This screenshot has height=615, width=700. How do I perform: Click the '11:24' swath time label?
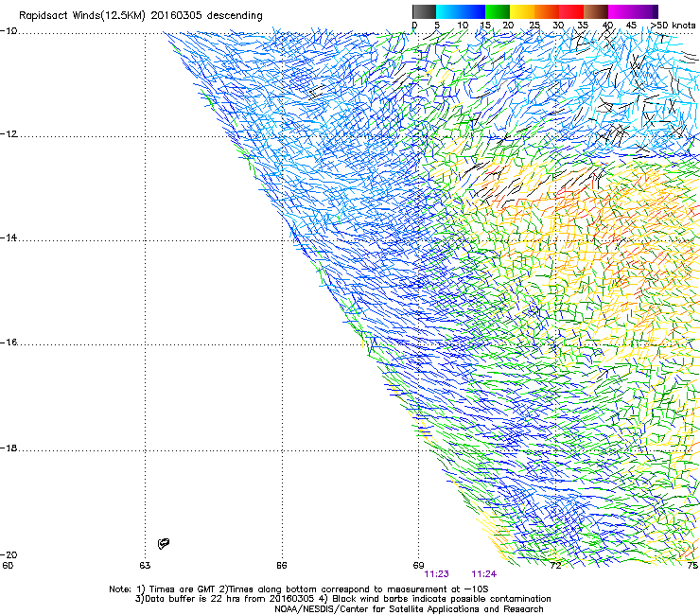coord(484,574)
